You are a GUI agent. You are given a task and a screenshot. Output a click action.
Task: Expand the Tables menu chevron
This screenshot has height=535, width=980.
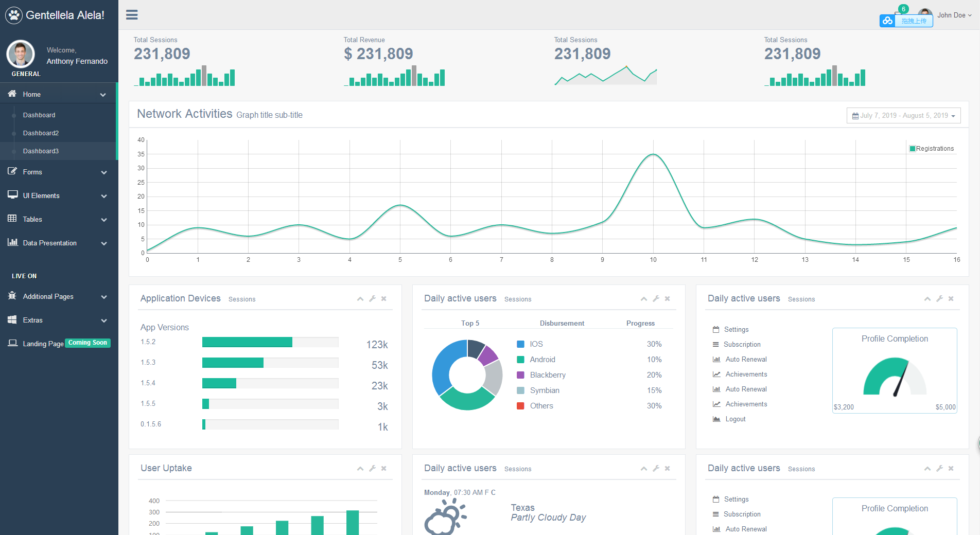(104, 220)
